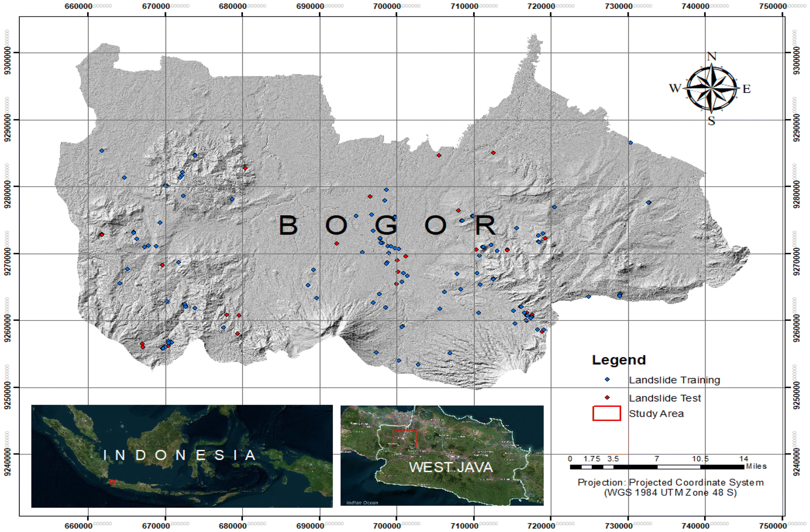This screenshot has height=532, width=810.
Task: Click the "WEST JAVA" label on inset
Action: click(451, 468)
